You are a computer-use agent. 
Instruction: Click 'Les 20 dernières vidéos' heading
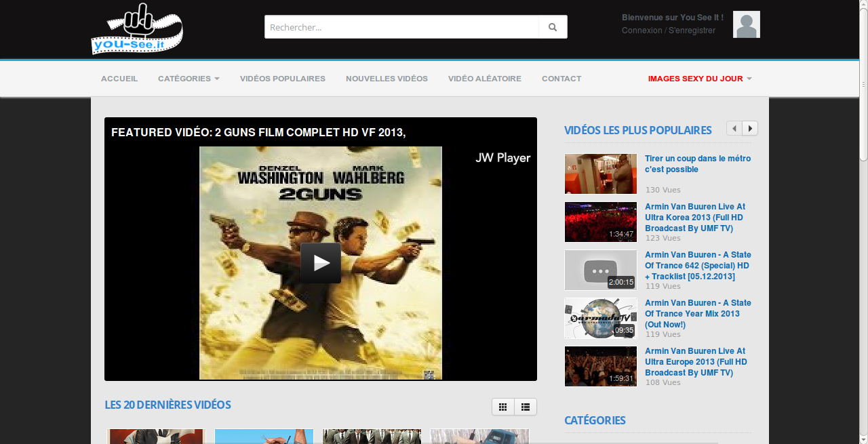(x=167, y=405)
